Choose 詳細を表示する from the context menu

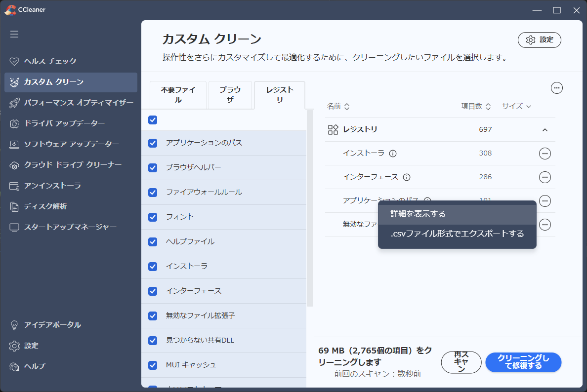(x=457, y=214)
